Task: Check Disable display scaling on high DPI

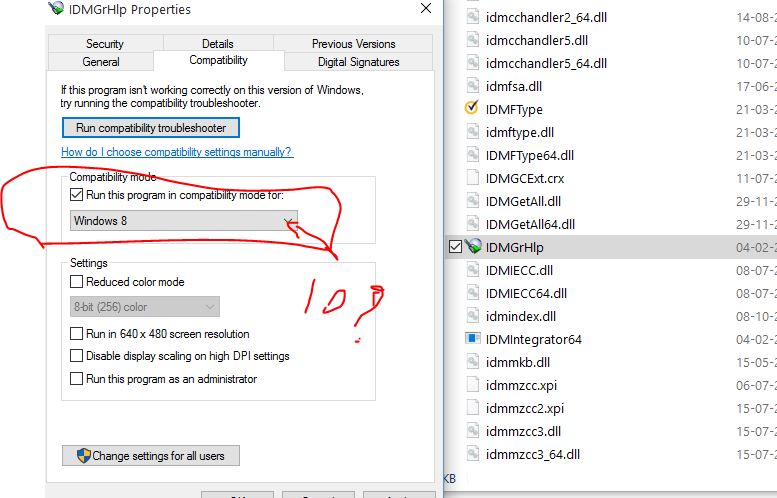Action: (x=76, y=356)
